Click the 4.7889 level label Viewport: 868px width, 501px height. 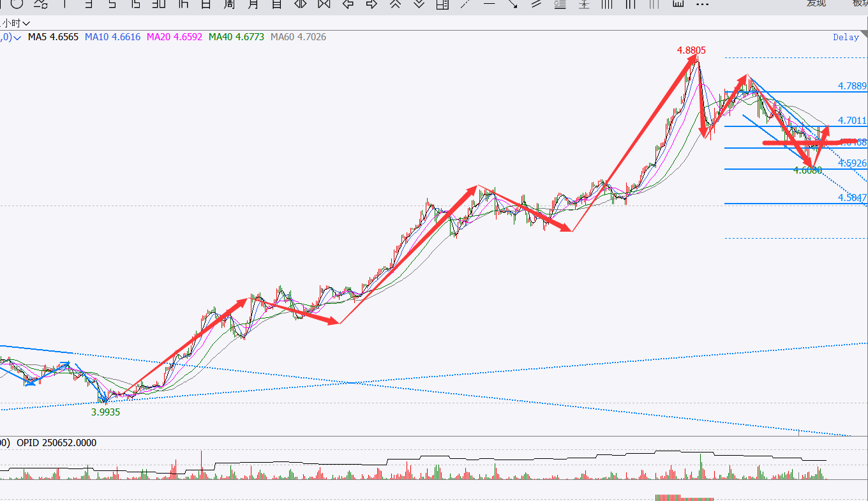tap(852, 86)
